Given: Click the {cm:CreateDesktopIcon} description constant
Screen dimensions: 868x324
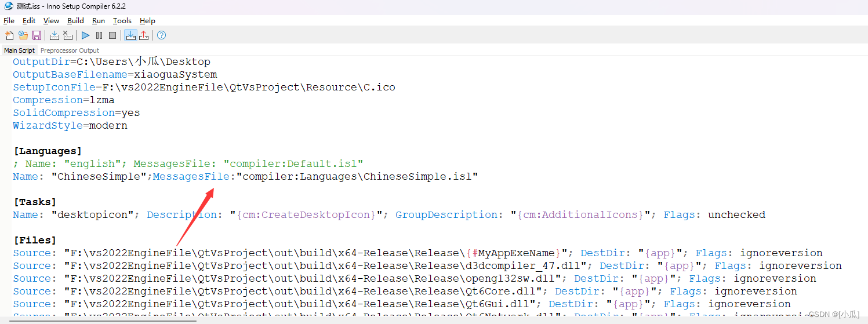Looking at the screenshot, I should tap(306, 214).
